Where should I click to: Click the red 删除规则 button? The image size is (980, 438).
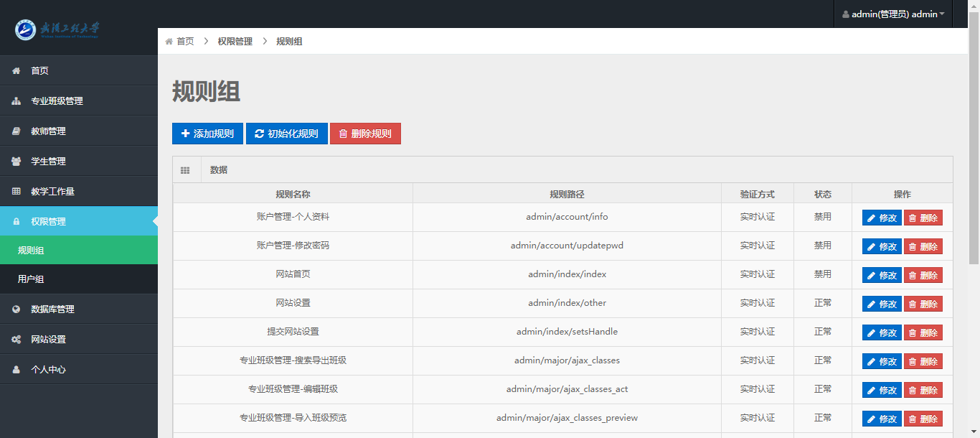[x=365, y=134]
